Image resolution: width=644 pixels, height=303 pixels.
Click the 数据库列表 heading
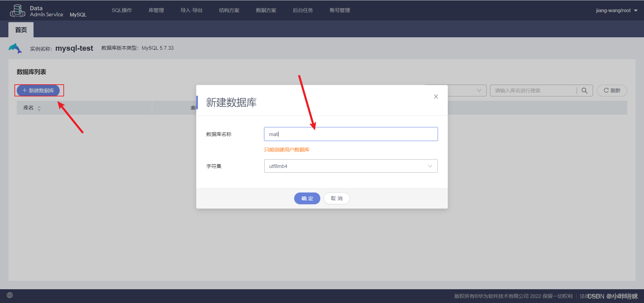(x=32, y=72)
